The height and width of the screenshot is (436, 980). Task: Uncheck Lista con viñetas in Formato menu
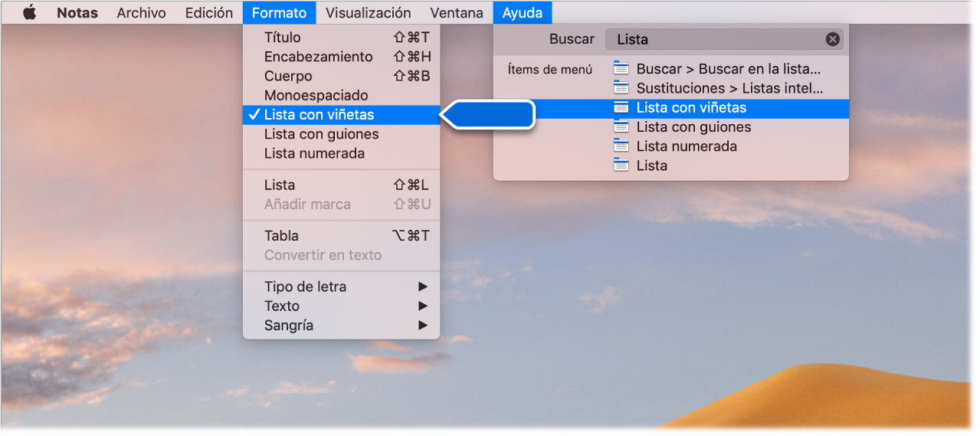point(342,115)
